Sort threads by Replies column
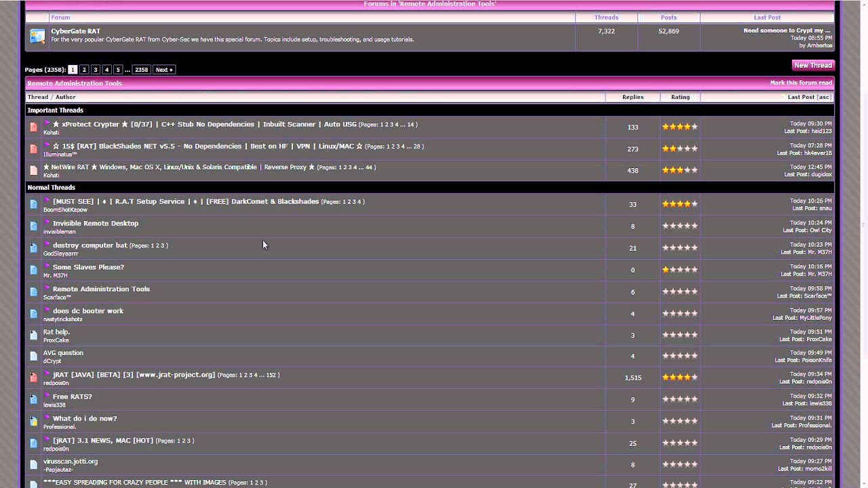The width and height of the screenshot is (868, 488). [x=633, y=97]
